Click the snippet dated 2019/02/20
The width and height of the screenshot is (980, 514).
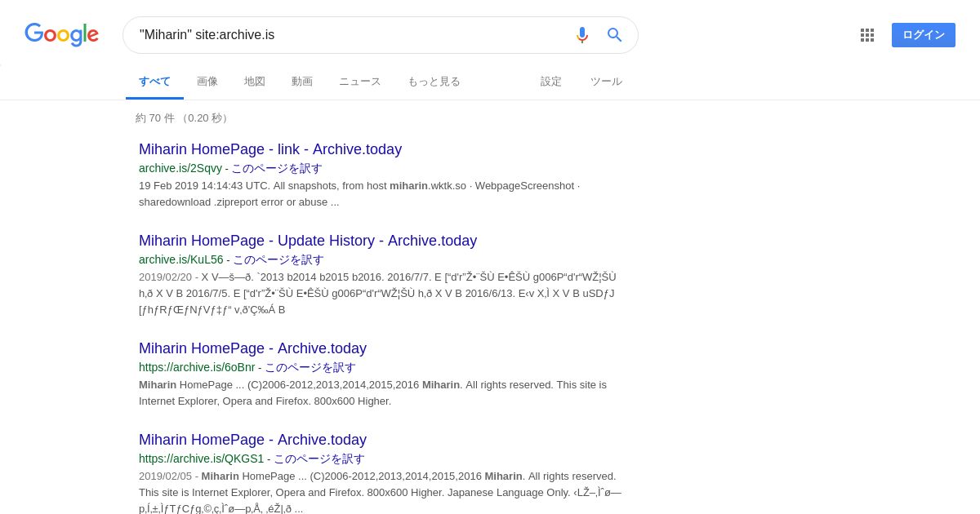[377, 293]
